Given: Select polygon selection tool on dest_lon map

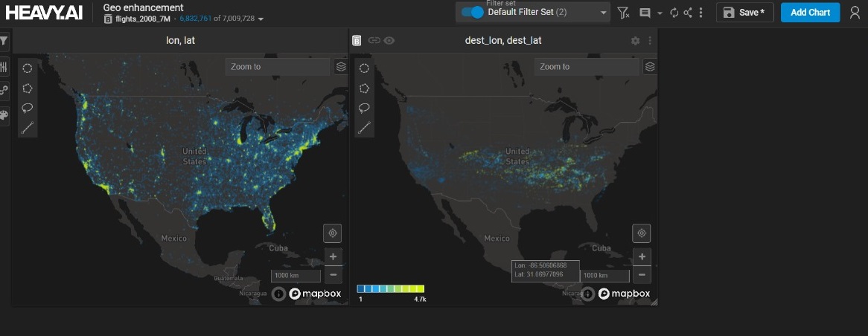Looking at the screenshot, I should click(x=364, y=88).
